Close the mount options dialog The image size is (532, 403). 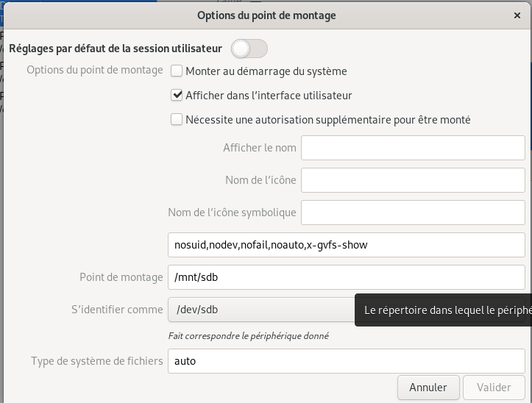pyautogui.click(x=517, y=15)
